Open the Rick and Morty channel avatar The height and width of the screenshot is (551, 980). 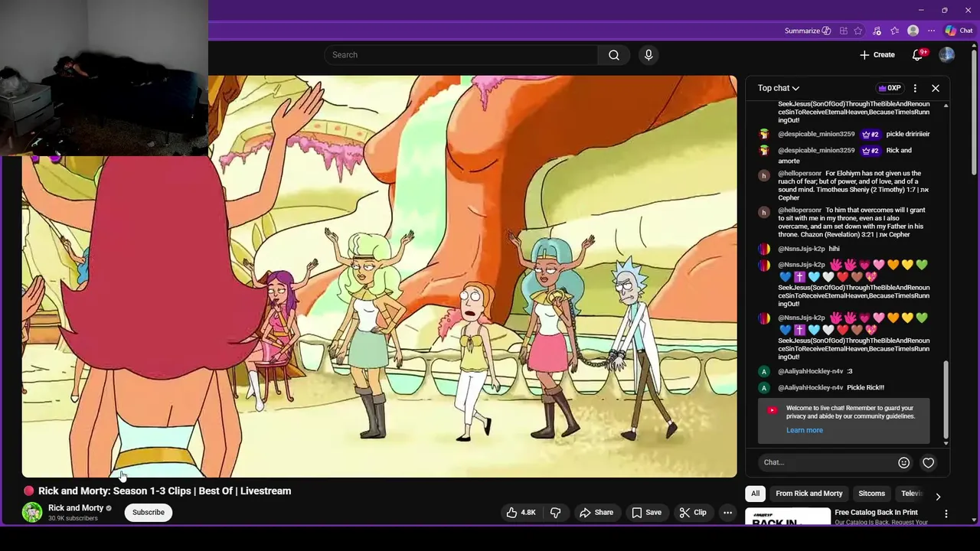(32, 513)
